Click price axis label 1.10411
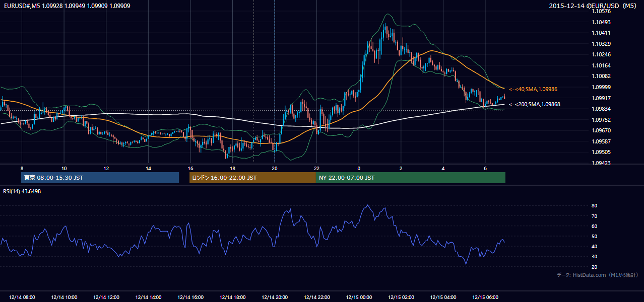The width and height of the screenshot is (644, 302). (601, 33)
